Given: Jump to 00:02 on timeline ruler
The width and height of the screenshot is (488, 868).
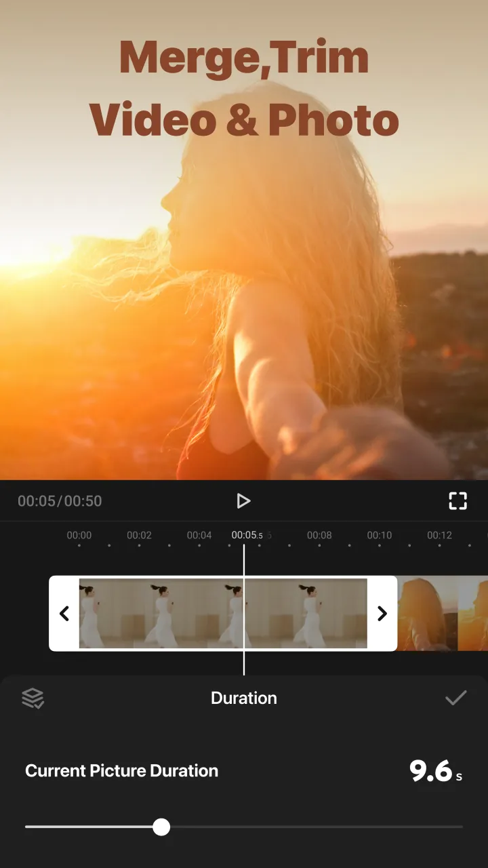Looking at the screenshot, I should [x=139, y=535].
